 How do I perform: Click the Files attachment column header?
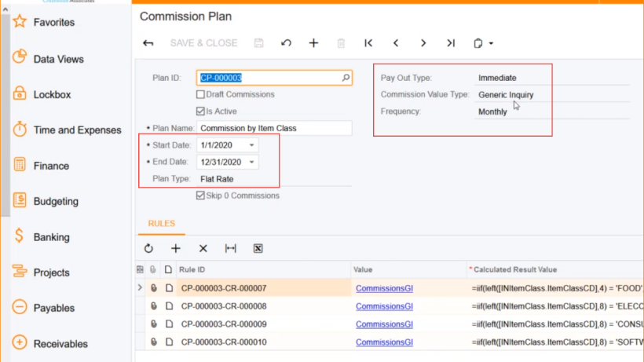click(153, 269)
